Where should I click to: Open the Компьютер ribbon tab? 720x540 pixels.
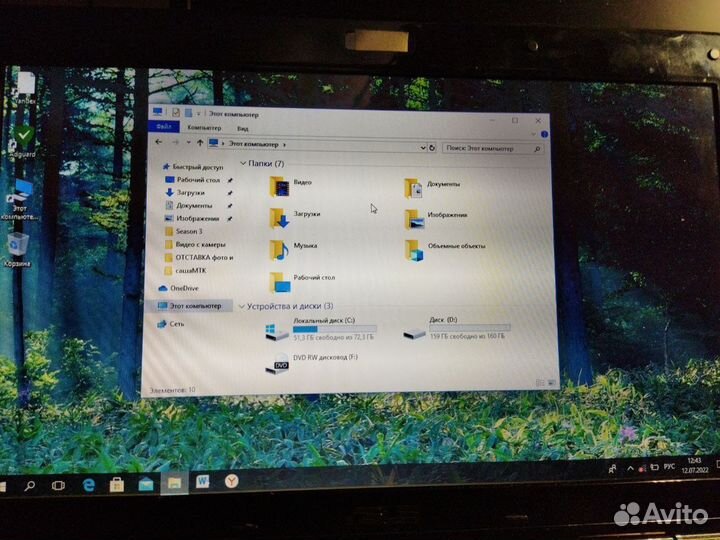click(x=204, y=128)
